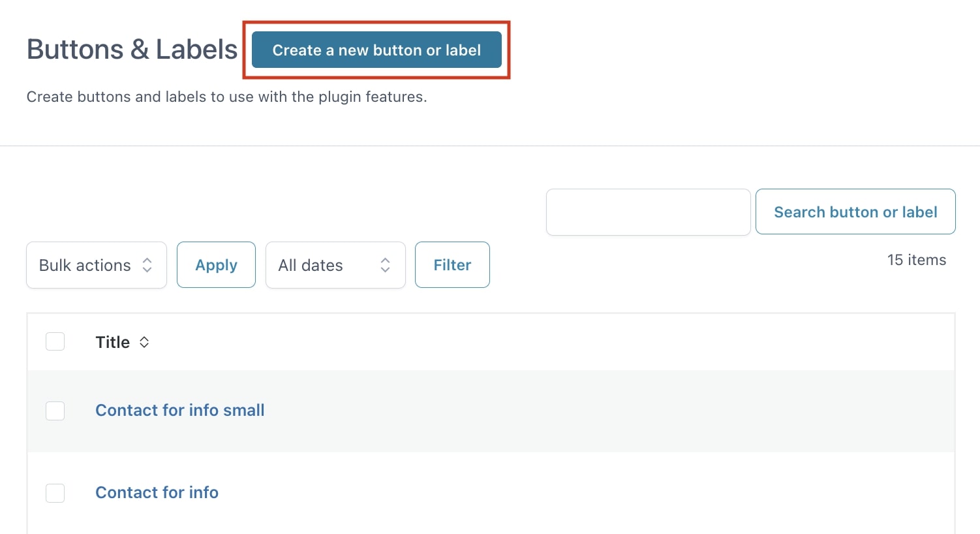Open the Bulk actions dropdown
The height and width of the screenshot is (534, 980).
click(x=97, y=265)
